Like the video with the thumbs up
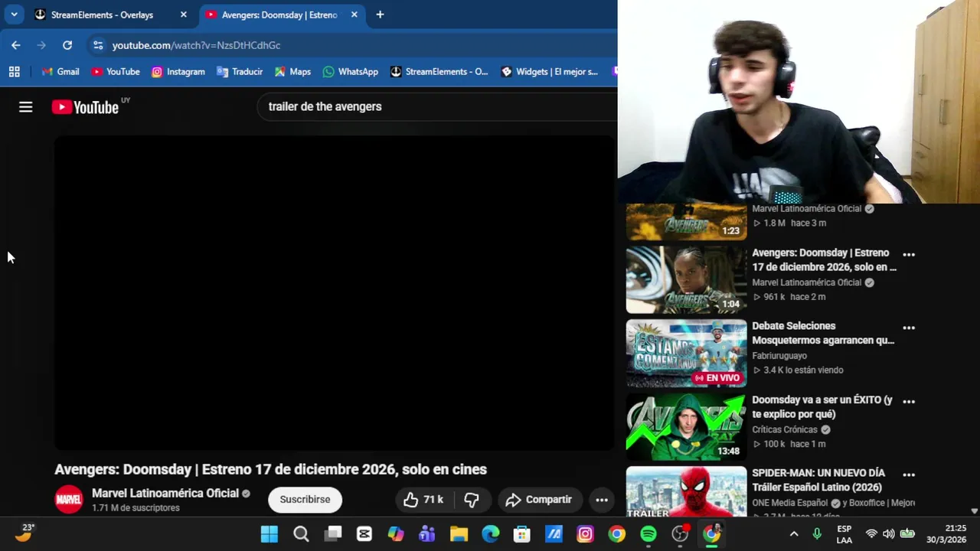 (424, 500)
